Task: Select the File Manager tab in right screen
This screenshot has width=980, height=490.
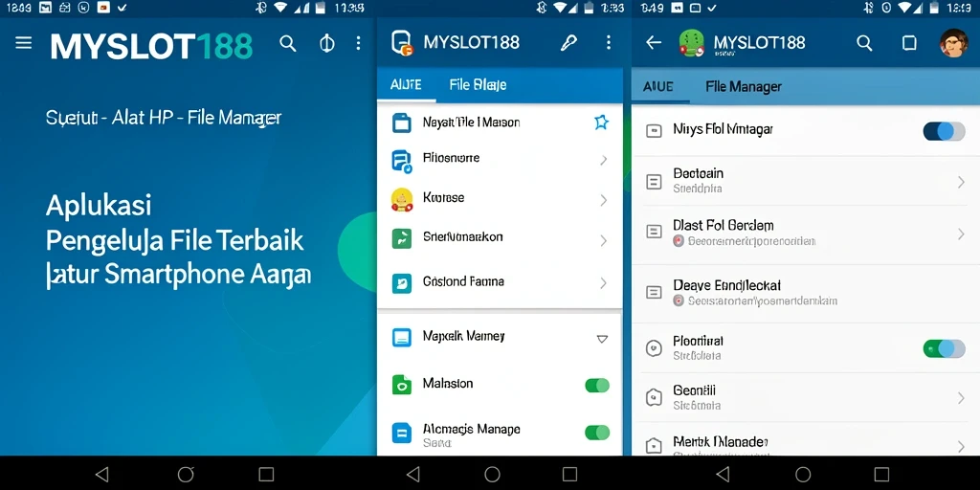Action: pos(743,86)
